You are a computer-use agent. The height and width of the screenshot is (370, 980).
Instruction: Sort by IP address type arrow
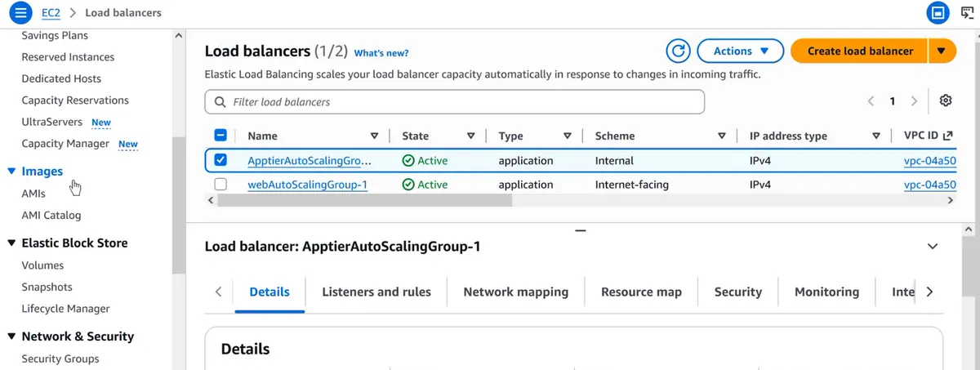pyautogui.click(x=876, y=136)
